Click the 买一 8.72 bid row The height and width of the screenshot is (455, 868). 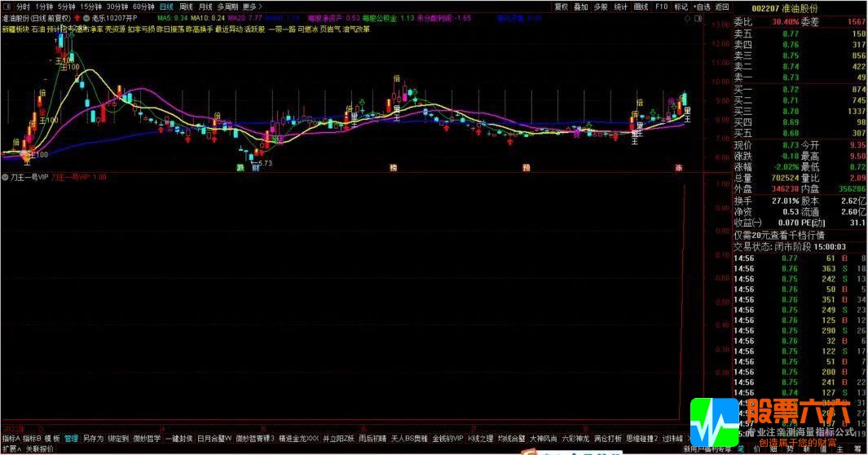pyautogui.click(x=800, y=89)
